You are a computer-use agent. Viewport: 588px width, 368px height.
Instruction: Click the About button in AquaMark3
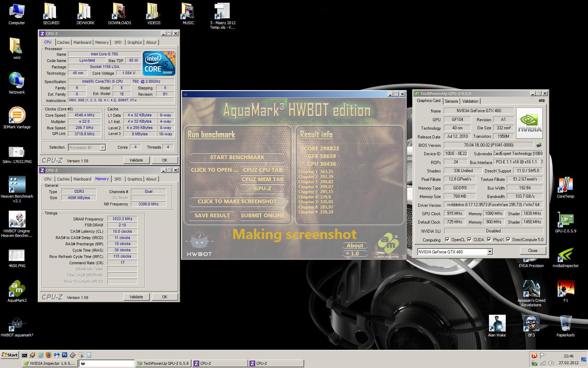(355, 246)
